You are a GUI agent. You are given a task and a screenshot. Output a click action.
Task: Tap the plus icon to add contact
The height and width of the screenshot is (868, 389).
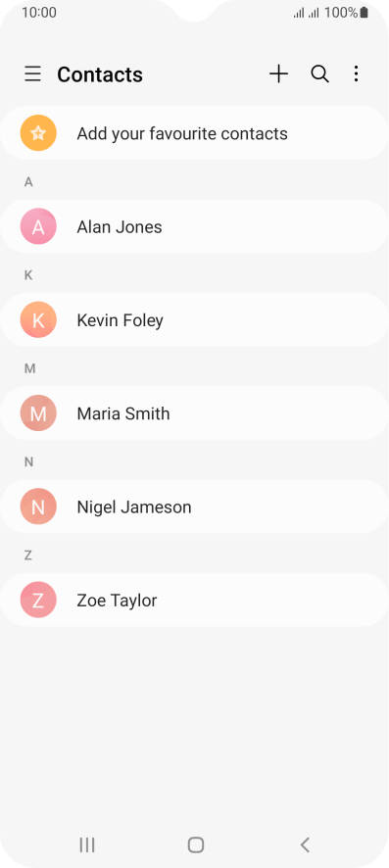pyautogui.click(x=279, y=73)
